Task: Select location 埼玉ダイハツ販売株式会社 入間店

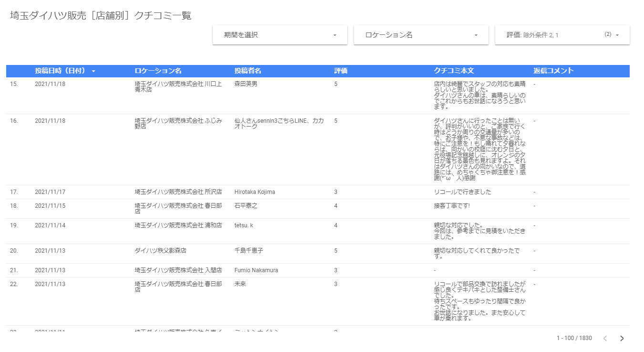Action: (178, 270)
